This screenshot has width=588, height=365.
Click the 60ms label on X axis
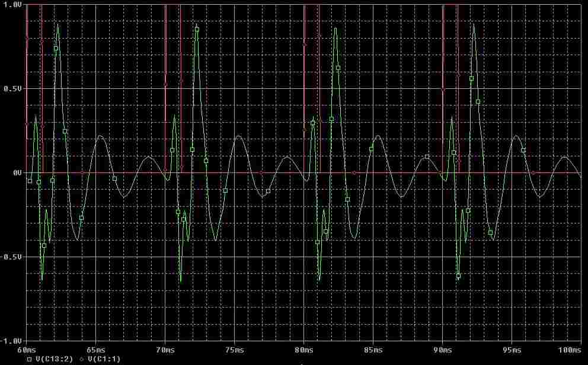[x=27, y=350]
